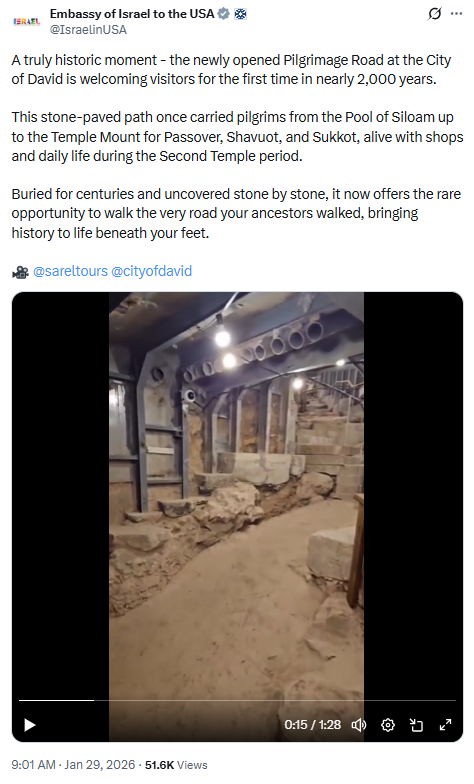
Task: Open the @IsraelinUSA handle
Action: 88,30
